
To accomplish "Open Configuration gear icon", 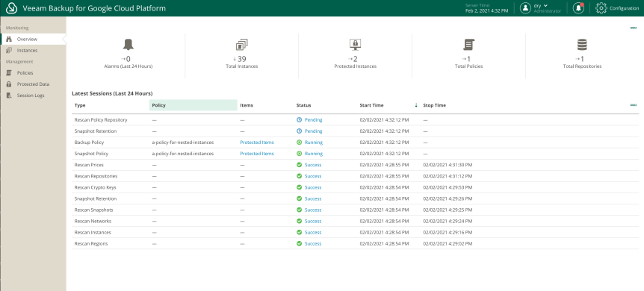I will pos(601,8).
